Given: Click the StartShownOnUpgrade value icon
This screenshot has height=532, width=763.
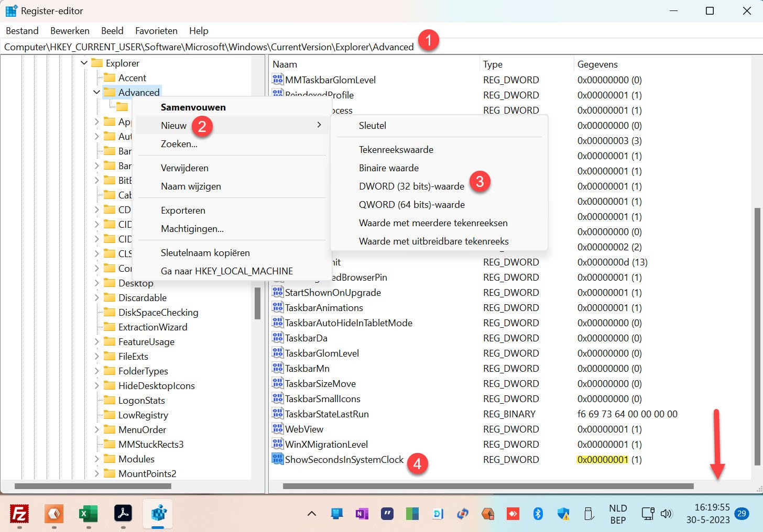Looking at the screenshot, I should point(277,292).
